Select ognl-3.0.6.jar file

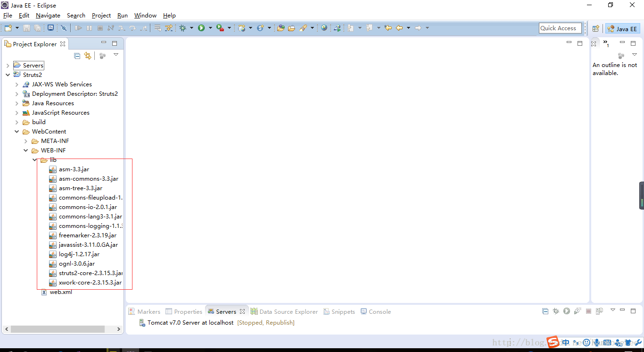pyautogui.click(x=72, y=264)
